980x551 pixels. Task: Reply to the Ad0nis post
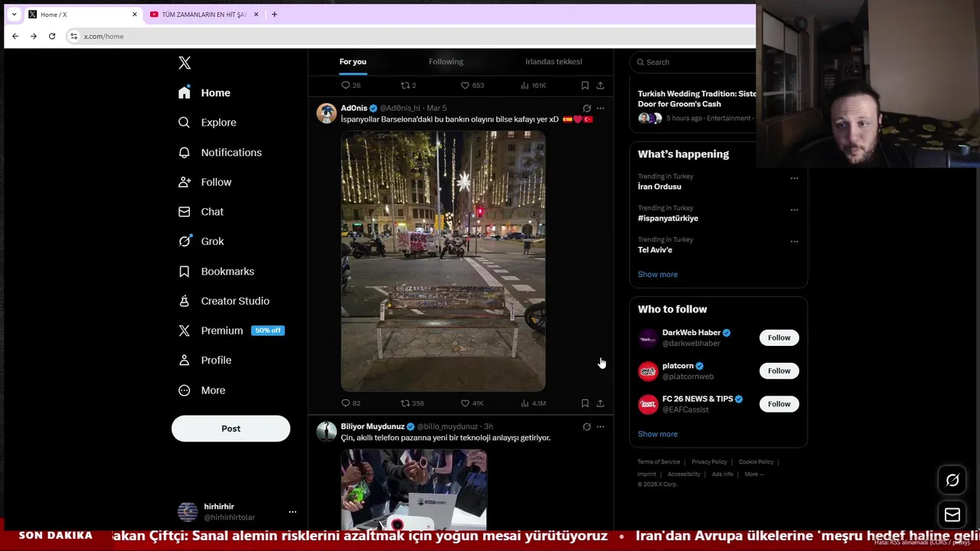point(351,403)
